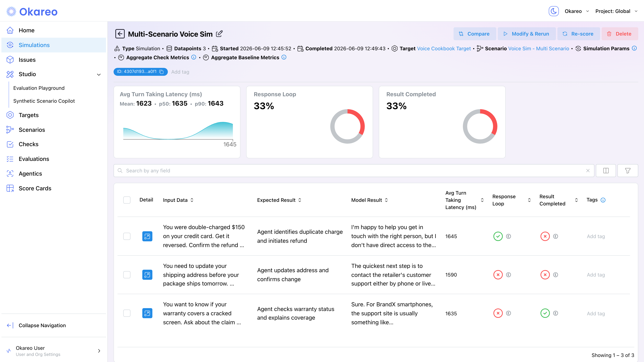Image resolution: width=644 pixels, height=362 pixels.
Task: Sort by Avg Turn Taking Latency column
Action: 482,200
